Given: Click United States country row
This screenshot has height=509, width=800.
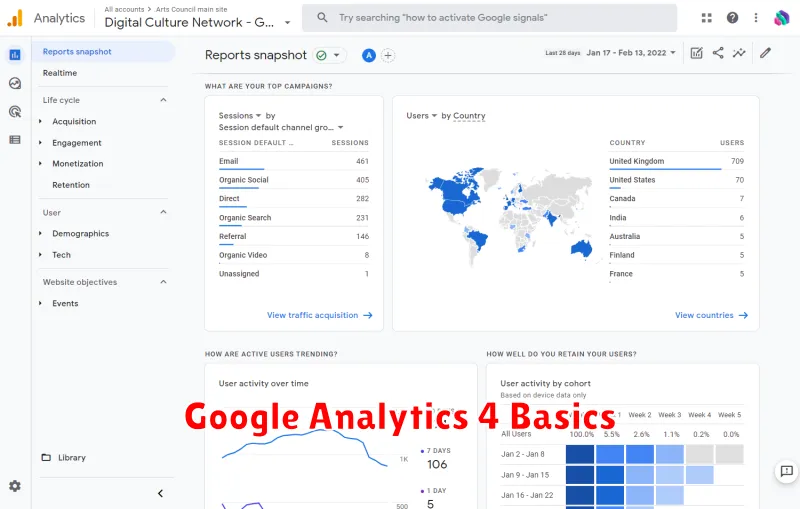Looking at the screenshot, I should (x=677, y=180).
